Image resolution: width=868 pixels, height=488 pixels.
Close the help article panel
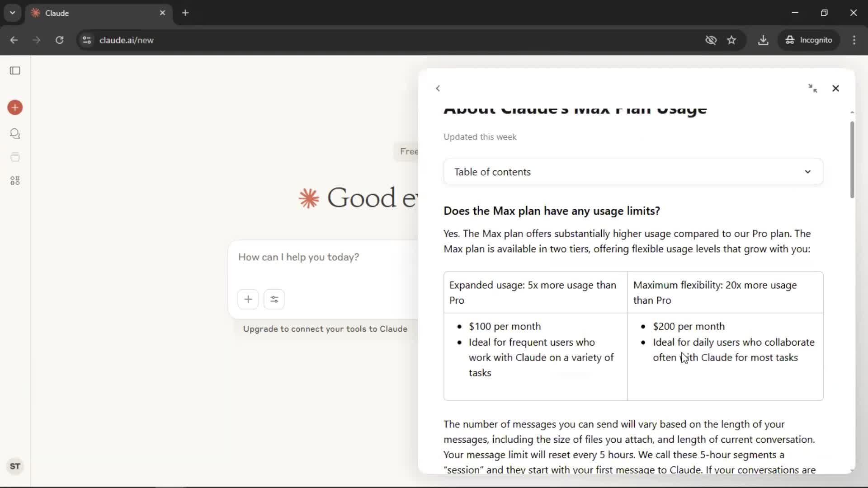pos(835,89)
